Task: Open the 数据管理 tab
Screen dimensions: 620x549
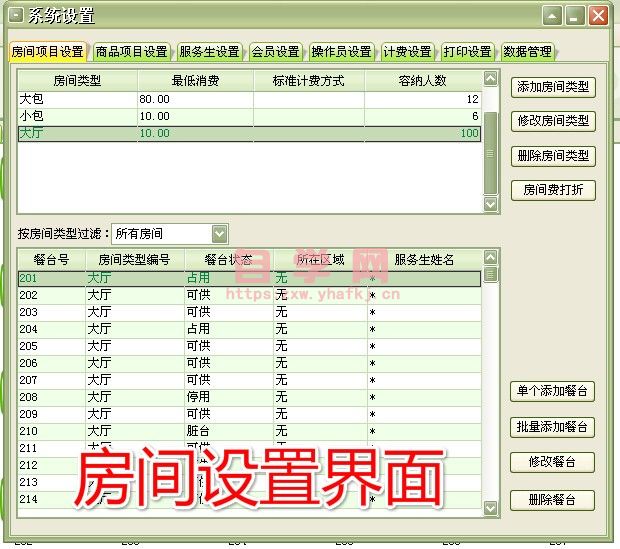Action: (x=527, y=52)
